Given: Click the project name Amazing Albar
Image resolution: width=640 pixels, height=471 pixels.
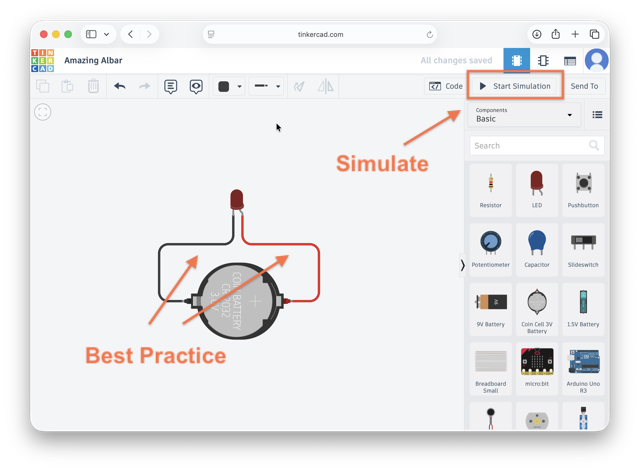Looking at the screenshot, I should tap(93, 60).
